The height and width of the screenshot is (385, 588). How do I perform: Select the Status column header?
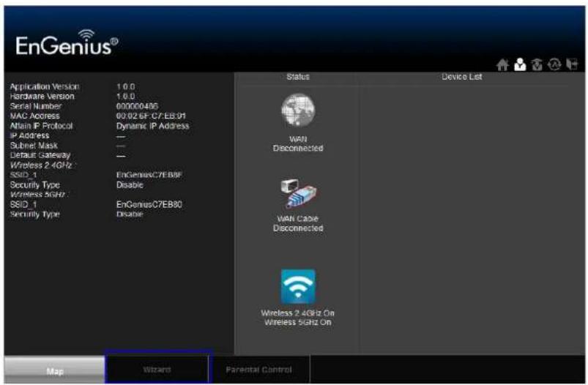(x=298, y=76)
